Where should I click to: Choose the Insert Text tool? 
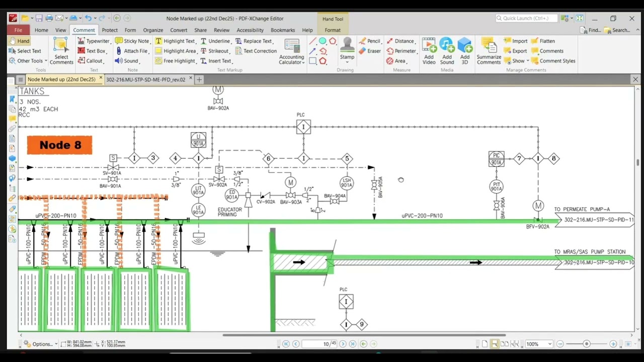click(216, 61)
